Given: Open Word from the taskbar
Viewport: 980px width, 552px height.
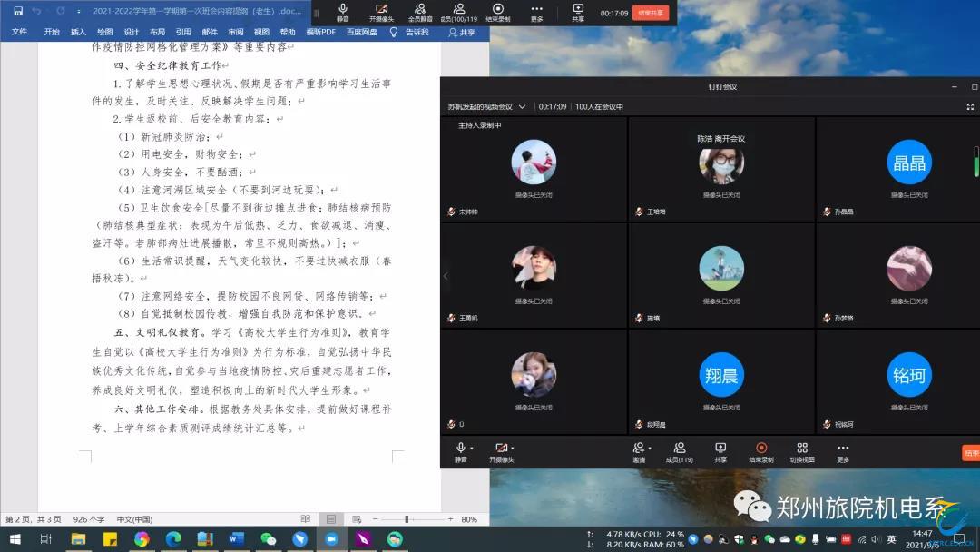Looking at the screenshot, I should 236,539.
